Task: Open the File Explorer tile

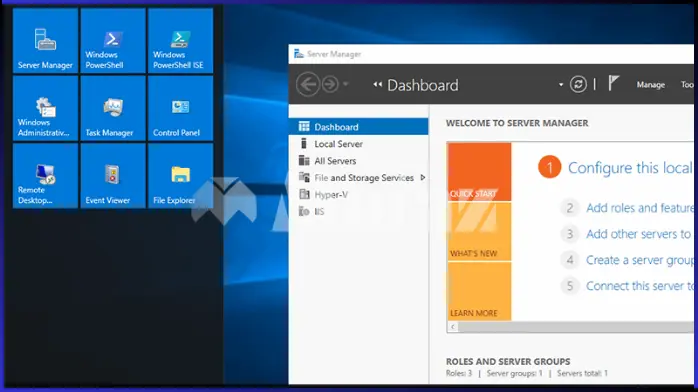Action: 180,176
